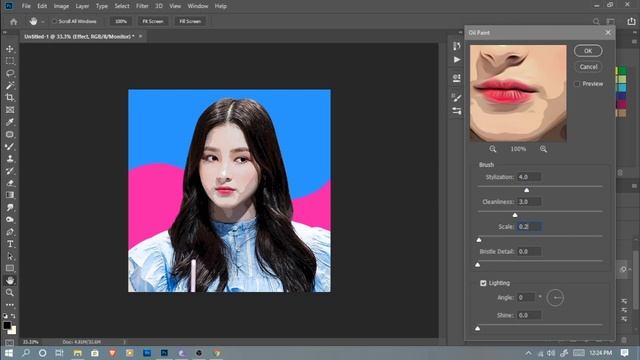Open the Layer menu

coord(82,6)
